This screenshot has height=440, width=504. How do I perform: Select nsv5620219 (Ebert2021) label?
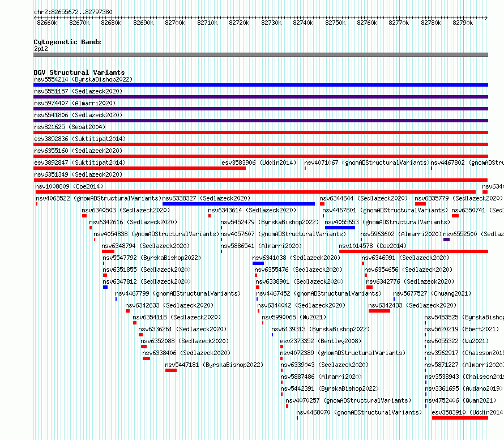pyautogui.click(x=462, y=329)
